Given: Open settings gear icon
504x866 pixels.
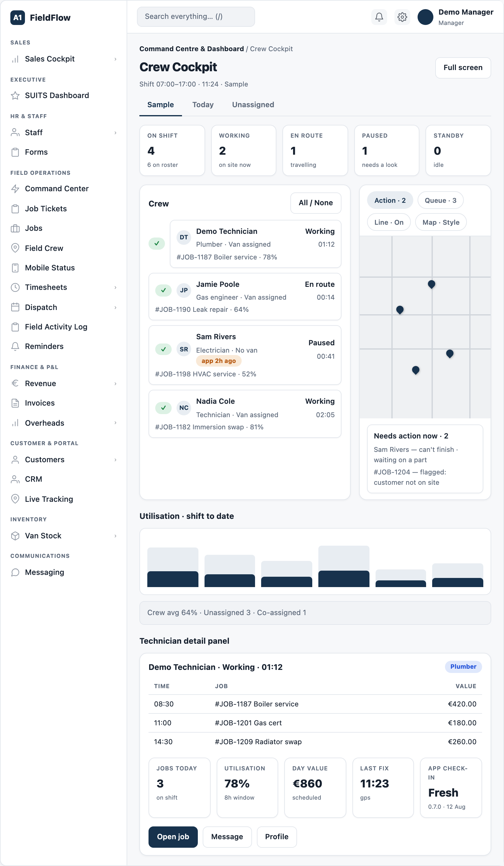Looking at the screenshot, I should pos(402,17).
